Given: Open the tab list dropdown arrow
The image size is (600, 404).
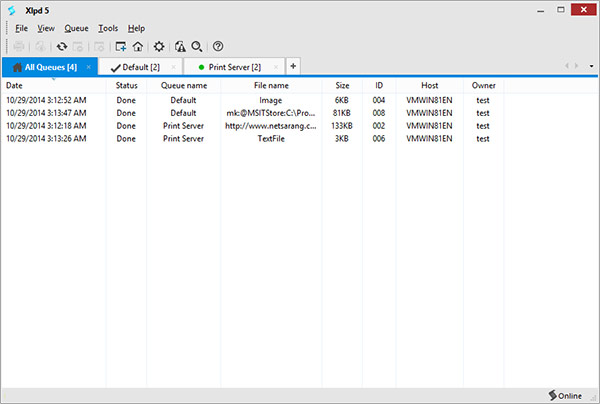Looking at the screenshot, I should (591, 66).
